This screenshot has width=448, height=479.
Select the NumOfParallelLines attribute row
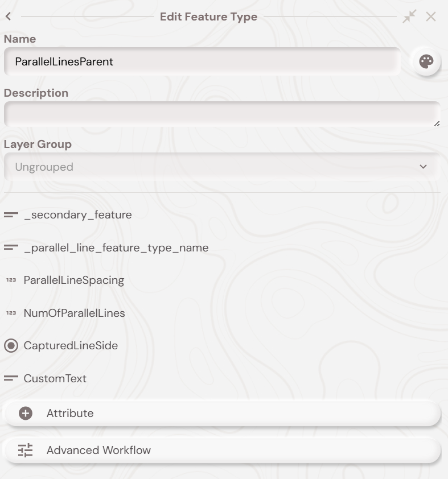(x=75, y=313)
